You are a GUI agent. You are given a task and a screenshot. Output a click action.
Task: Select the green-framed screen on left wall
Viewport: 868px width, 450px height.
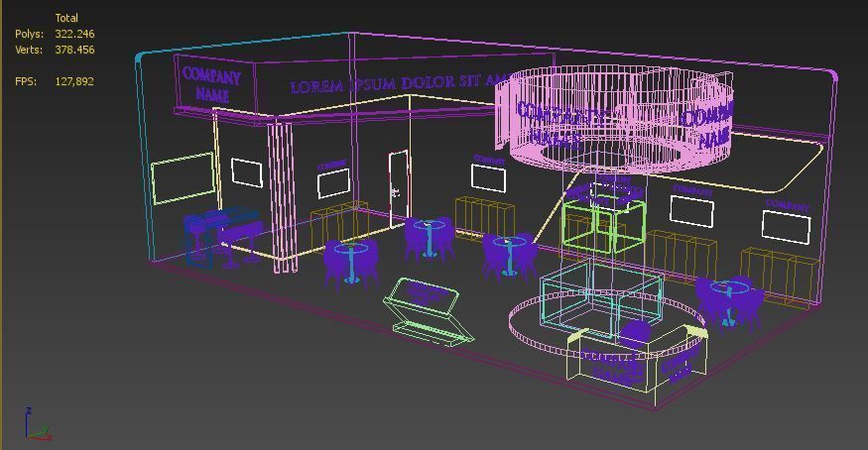pos(183,178)
